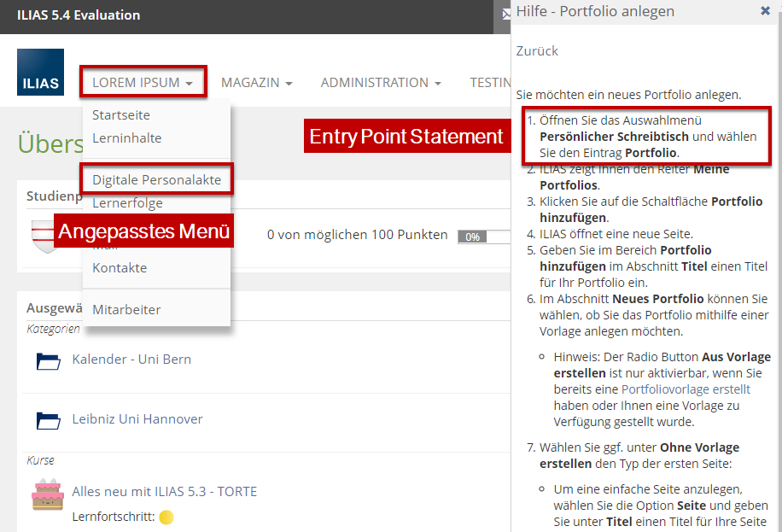Open the MAGAZIN dropdown menu

point(256,82)
